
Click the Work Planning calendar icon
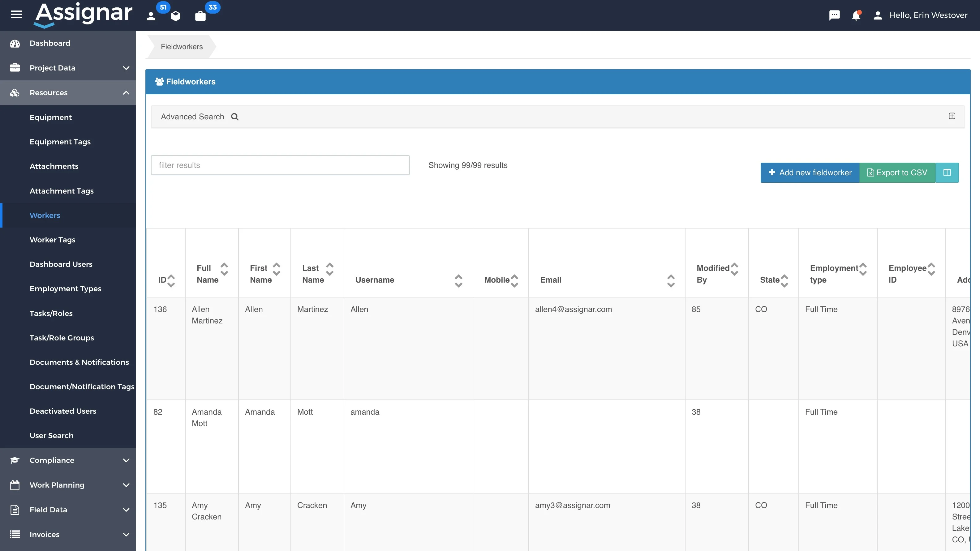pyautogui.click(x=15, y=485)
